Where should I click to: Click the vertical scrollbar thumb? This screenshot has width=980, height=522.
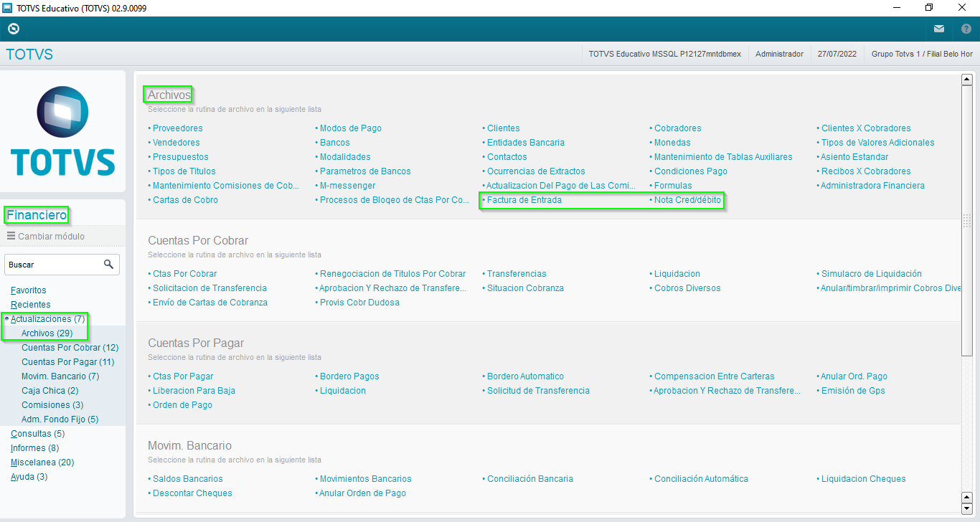(966, 221)
